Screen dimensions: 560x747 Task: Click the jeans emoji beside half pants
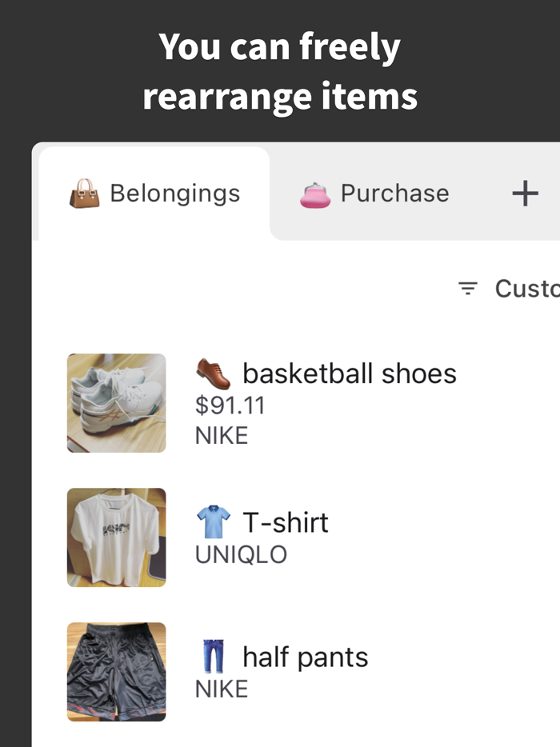tap(213, 656)
